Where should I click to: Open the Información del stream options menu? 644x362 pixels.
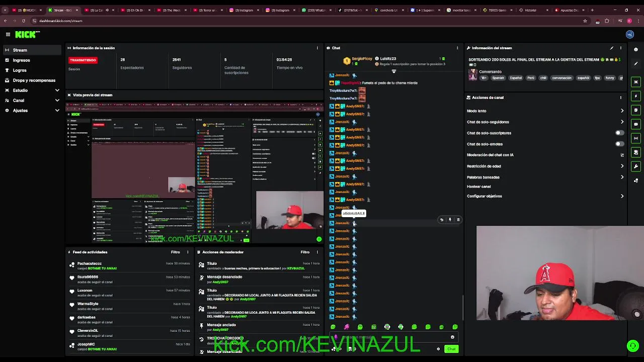621,48
